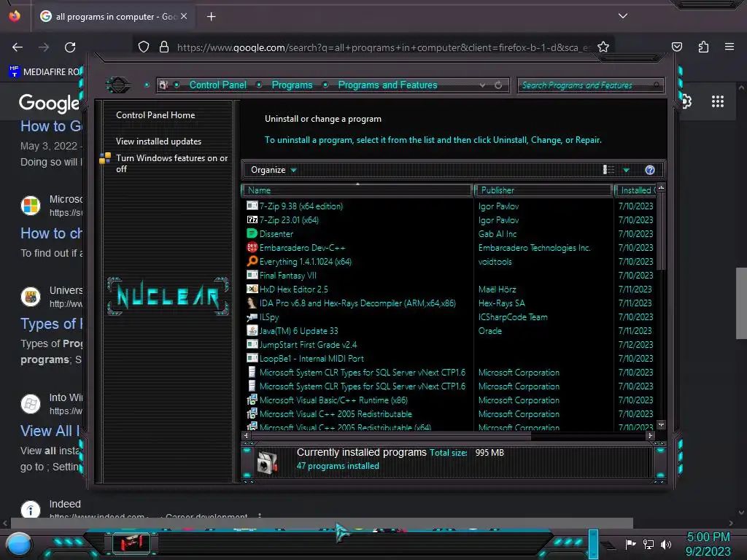Click the Firefox page vertical scrollbar thumb
Image resolution: width=747 pixels, height=560 pixels.
click(x=741, y=303)
